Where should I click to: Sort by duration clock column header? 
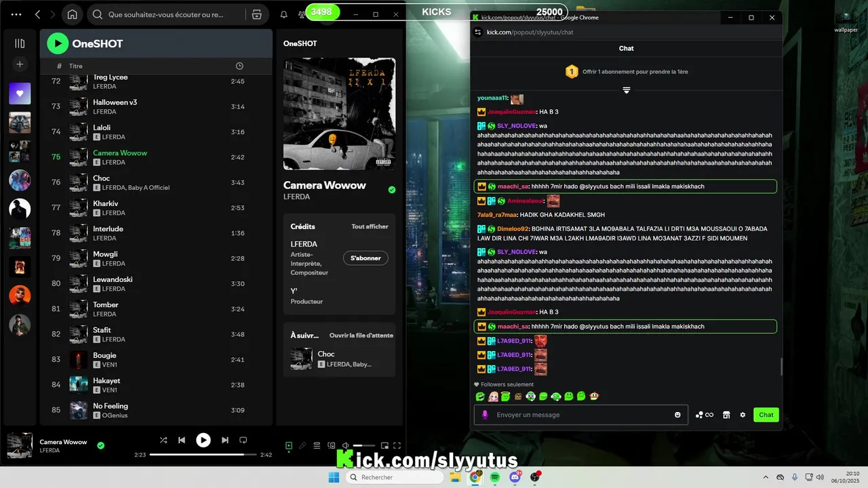[239, 66]
